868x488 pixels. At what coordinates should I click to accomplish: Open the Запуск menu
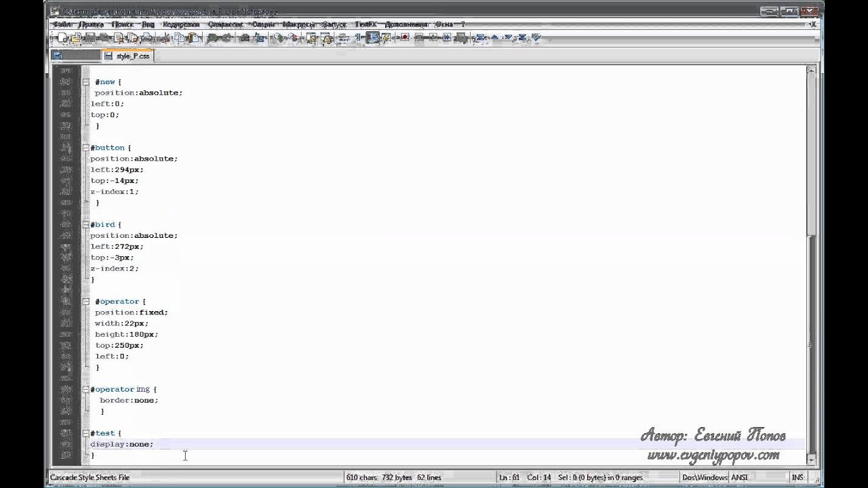click(x=334, y=24)
